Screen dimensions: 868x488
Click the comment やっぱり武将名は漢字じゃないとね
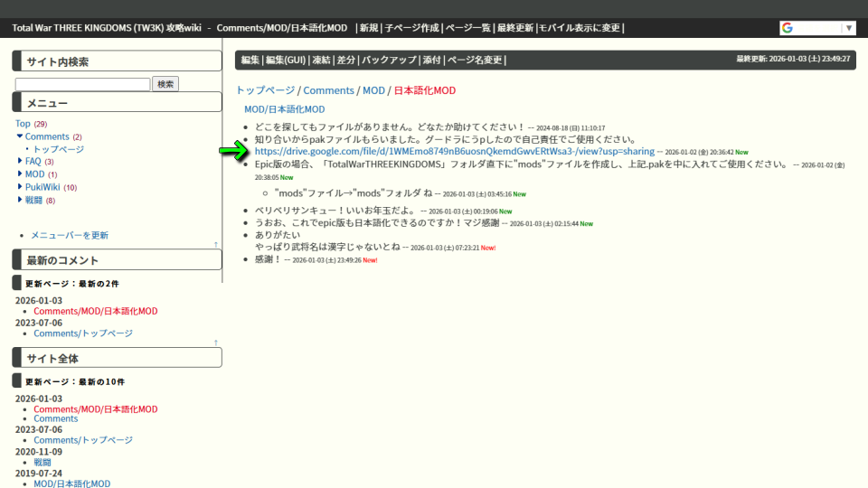(x=327, y=246)
